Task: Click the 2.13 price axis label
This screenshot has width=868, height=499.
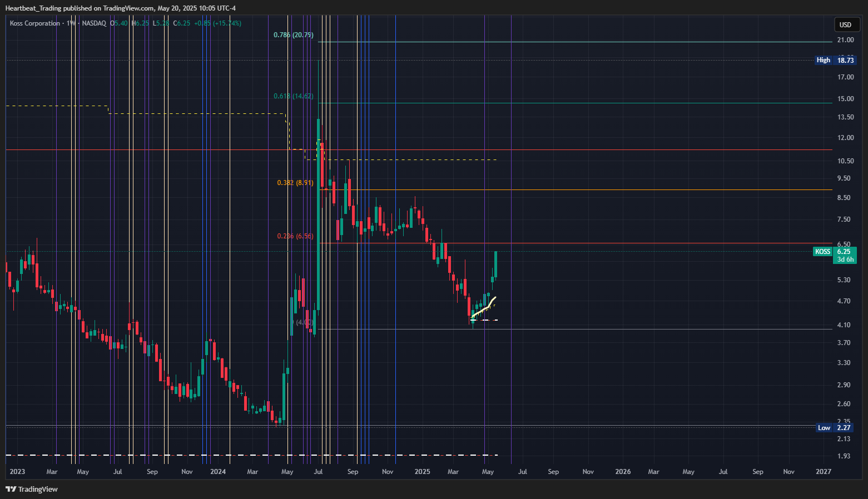Action: point(844,439)
